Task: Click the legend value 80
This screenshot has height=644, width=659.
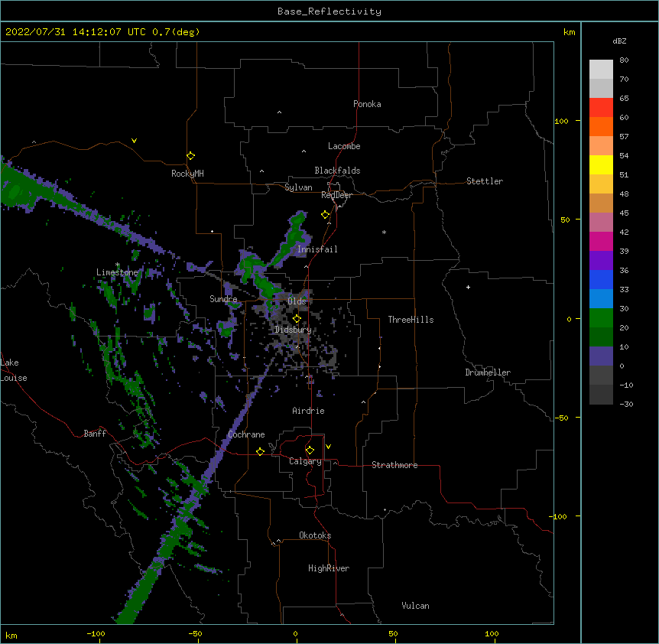Action: (624, 60)
